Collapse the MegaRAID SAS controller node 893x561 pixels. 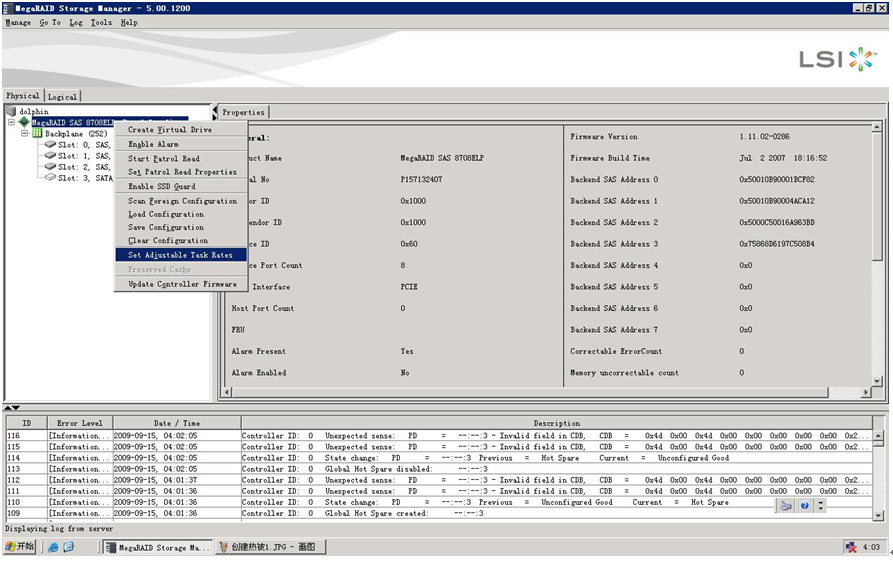point(11,122)
